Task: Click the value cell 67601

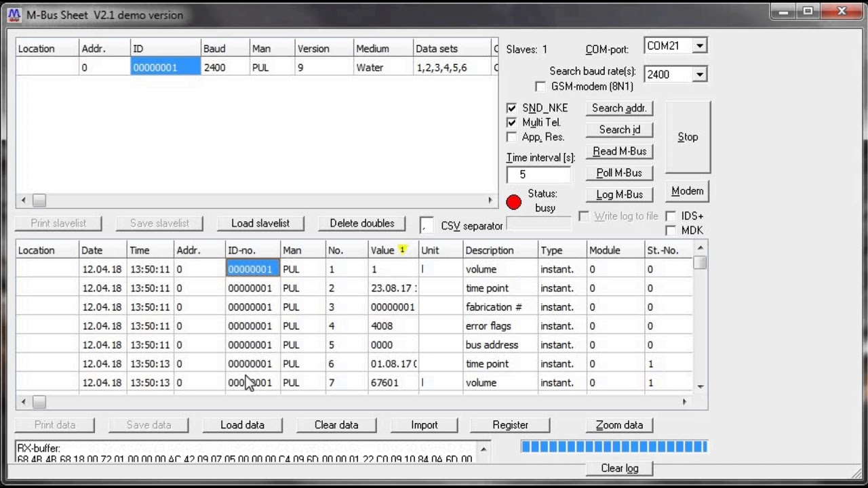Action: pos(393,383)
